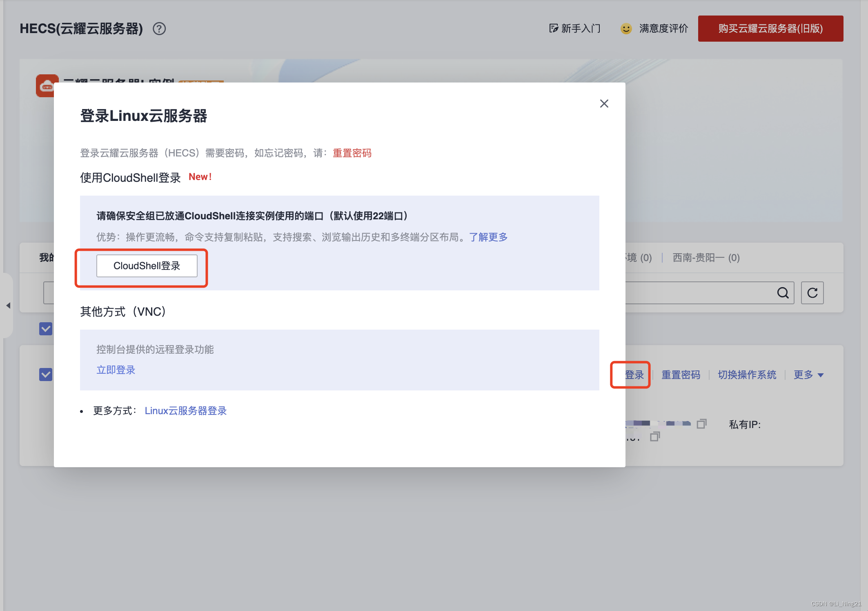
Task: Click 切换操作系统 option
Action: pos(747,375)
